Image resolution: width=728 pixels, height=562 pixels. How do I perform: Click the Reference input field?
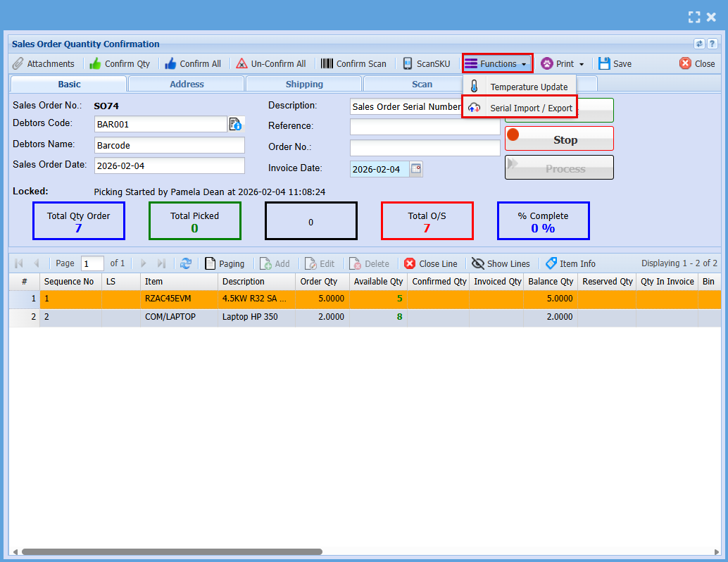(425, 127)
